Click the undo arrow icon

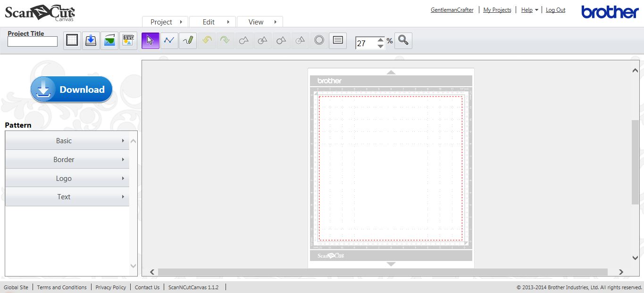[206, 41]
